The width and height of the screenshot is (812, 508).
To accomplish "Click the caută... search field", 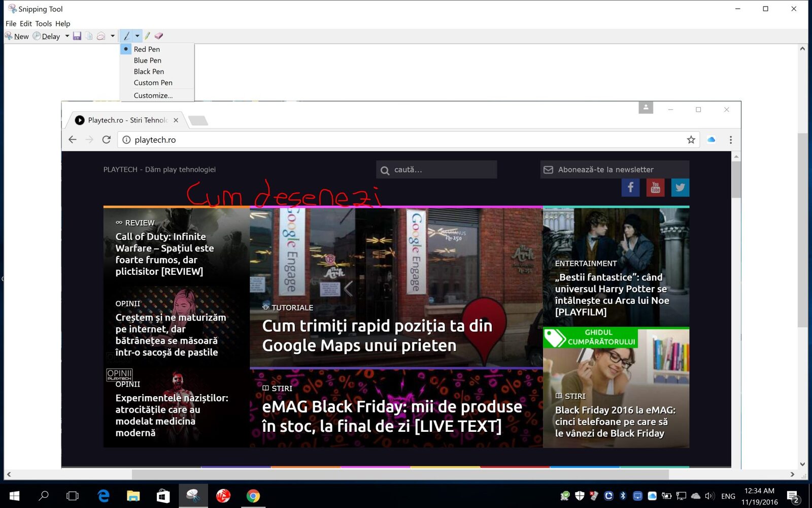I will [x=436, y=170].
